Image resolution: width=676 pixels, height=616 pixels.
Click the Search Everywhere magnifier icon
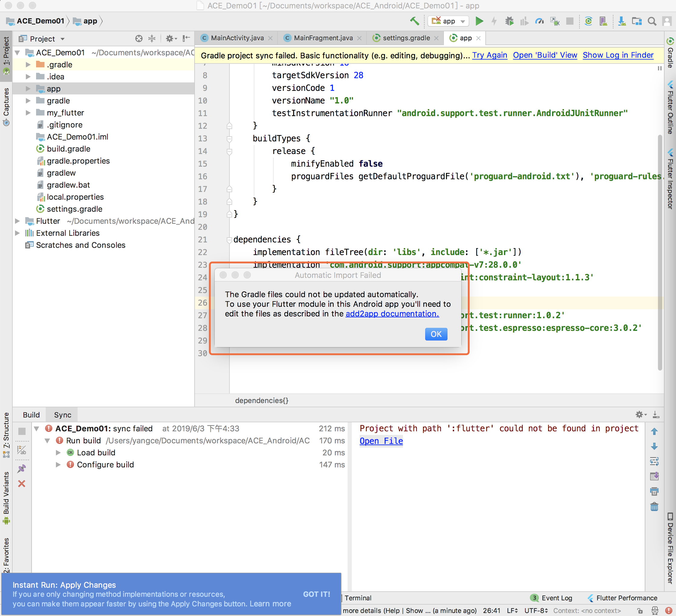[652, 21]
